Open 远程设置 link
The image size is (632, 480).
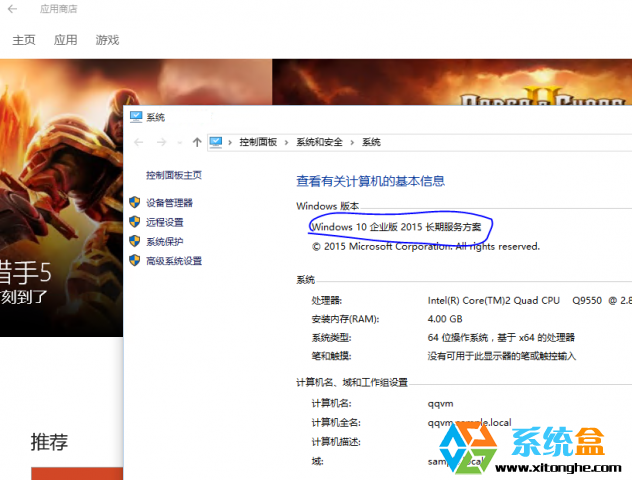pos(164,222)
